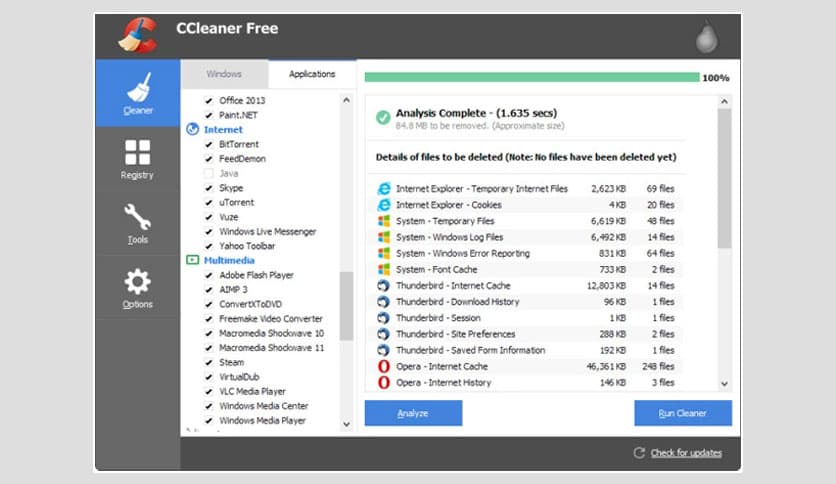Screen dimensions: 836x484
Task: Click the results panel scroll down arrow
Action: pyautogui.click(x=724, y=383)
